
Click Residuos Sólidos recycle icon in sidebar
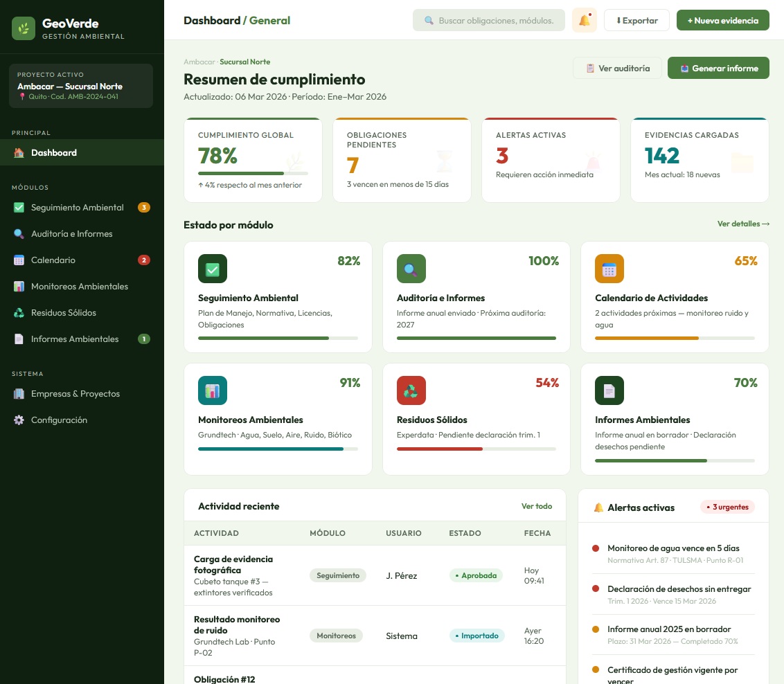click(19, 313)
